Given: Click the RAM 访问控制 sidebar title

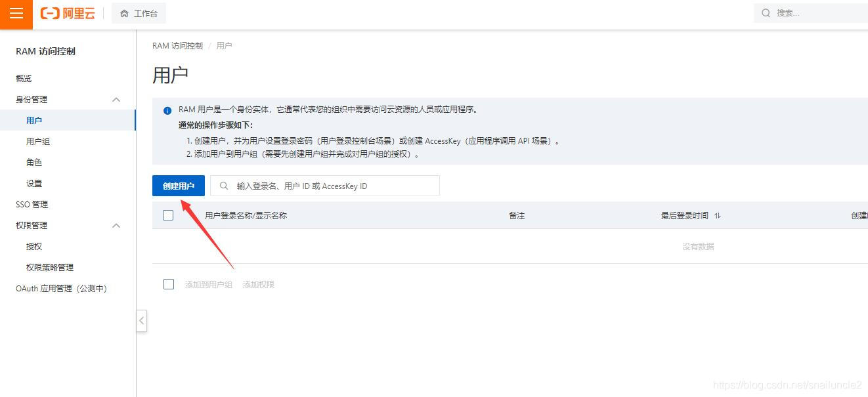Looking at the screenshot, I should pyautogui.click(x=45, y=52).
